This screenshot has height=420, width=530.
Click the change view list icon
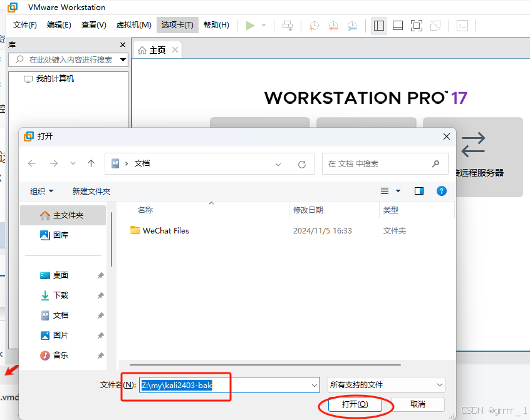tap(385, 191)
